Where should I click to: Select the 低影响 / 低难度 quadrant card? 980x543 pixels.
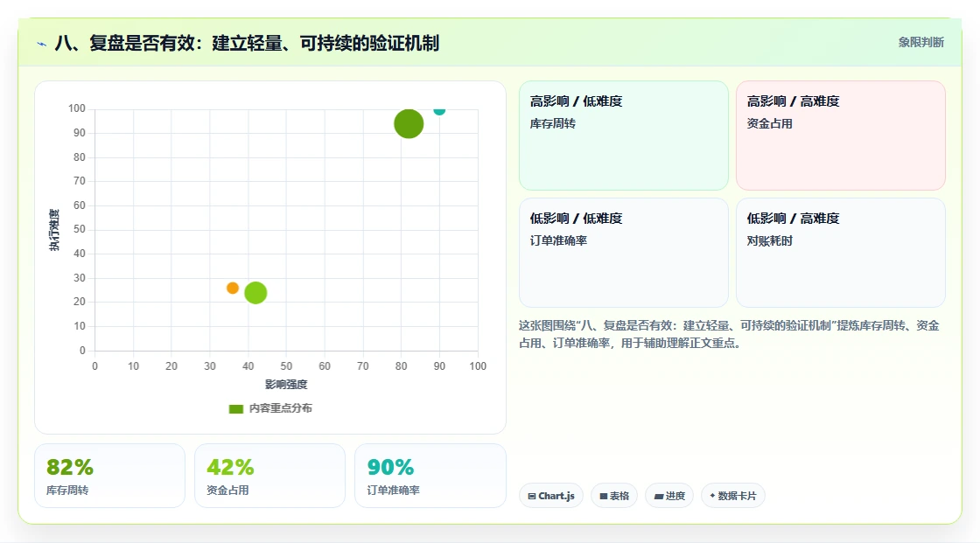tap(624, 253)
